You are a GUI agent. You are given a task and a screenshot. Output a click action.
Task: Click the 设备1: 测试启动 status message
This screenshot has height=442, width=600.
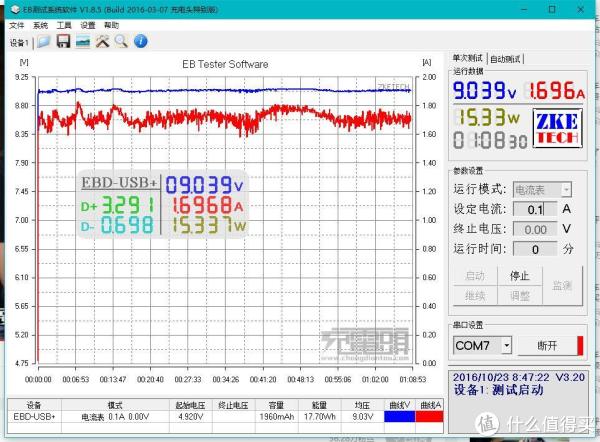499,390
